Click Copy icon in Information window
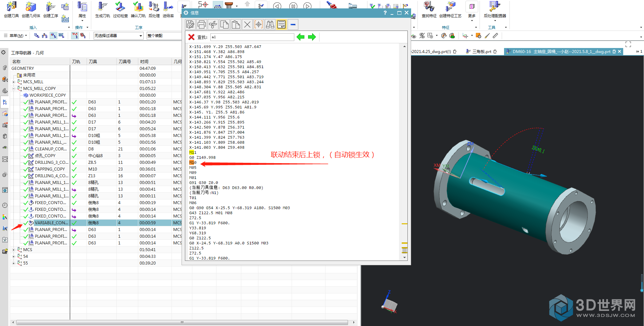The image size is (644, 326). click(225, 25)
